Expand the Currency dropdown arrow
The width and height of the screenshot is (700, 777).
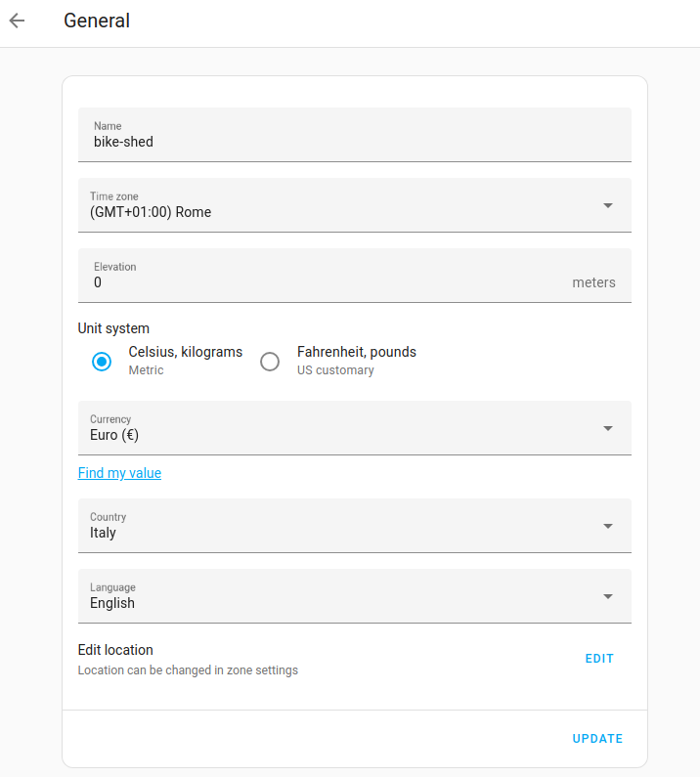607,428
